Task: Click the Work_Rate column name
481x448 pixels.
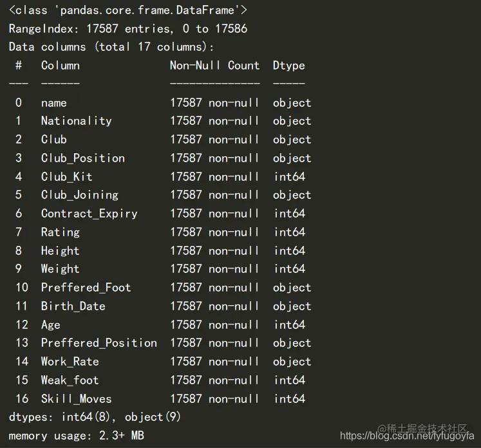Action: click(70, 362)
